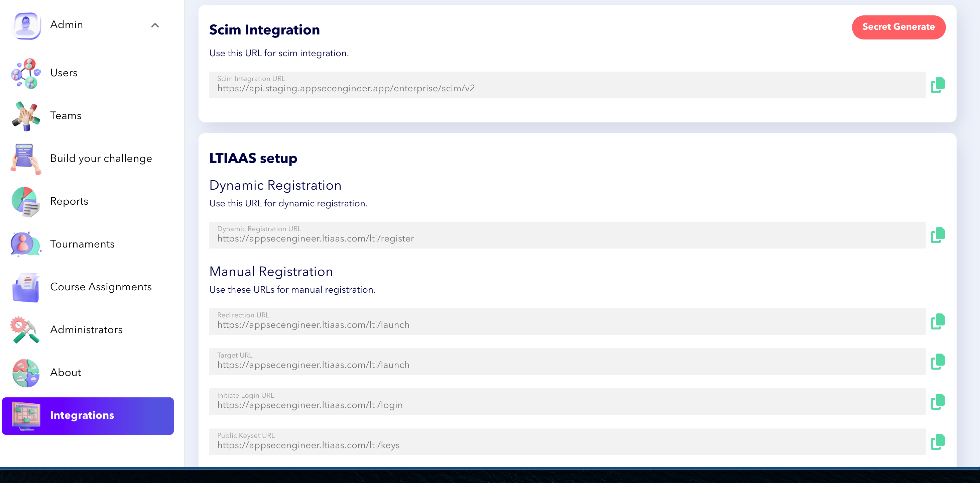The width and height of the screenshot is (980, 483).
Task: Click the Reports pie chart icon
Action: pyautogui.click(x=25, y=202)
